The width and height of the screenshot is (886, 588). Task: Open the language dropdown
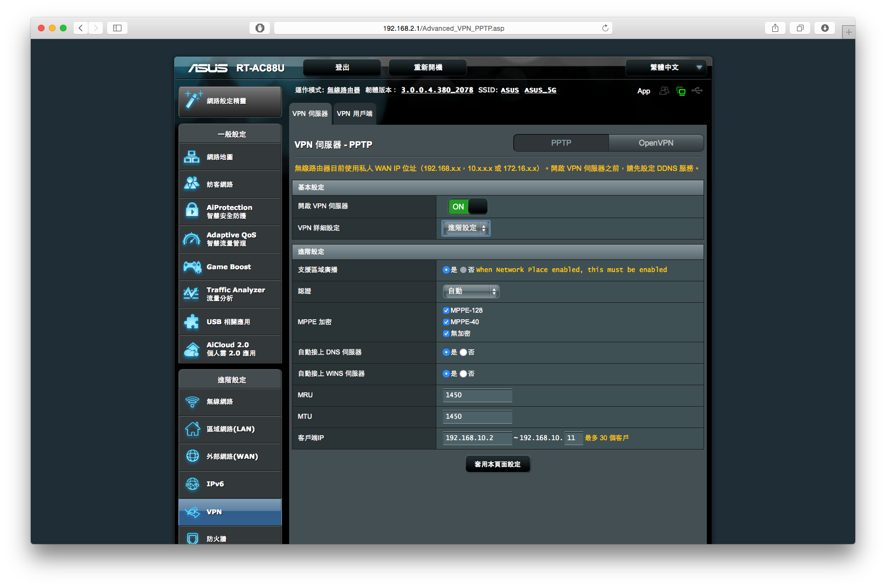(x=666, y=67)
